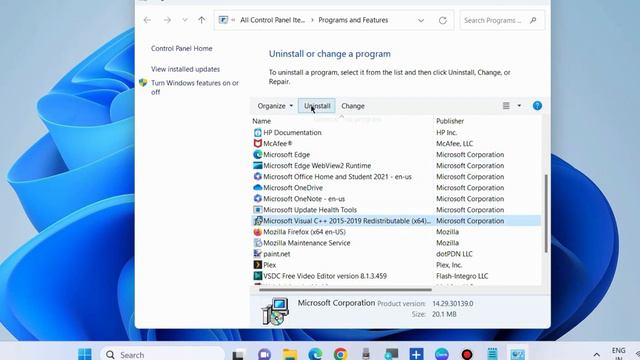The width and height of the screenshot is (640, 360).
Task: Expand the address bar history dropdown
Action: click(x=421, y=20)
